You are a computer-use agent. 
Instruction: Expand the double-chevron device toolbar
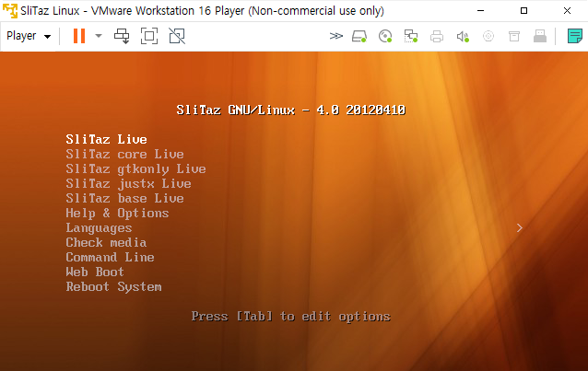(x=336, y=36)
